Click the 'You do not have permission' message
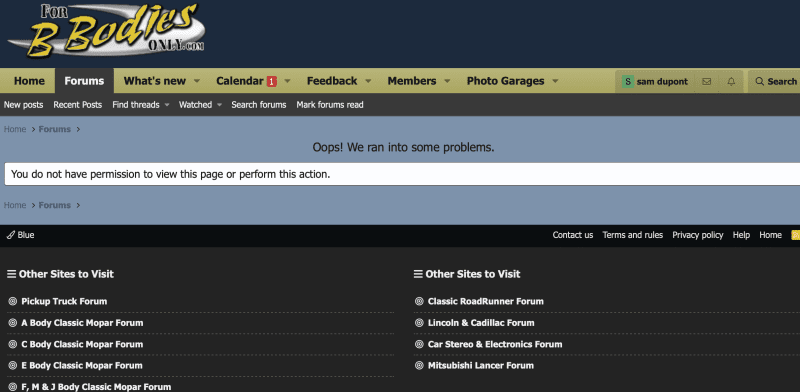 [x=170, y=174]
